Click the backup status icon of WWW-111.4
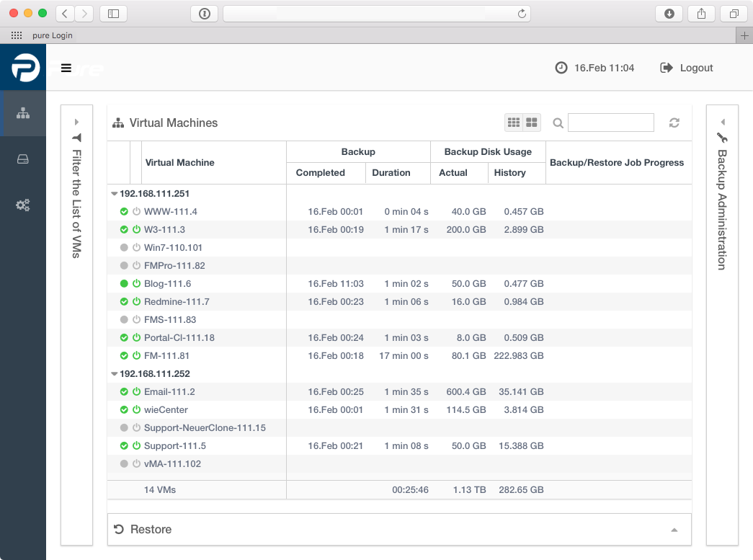Image resolution: width=753 pixels, height=560 pixels. coord(124,211)
